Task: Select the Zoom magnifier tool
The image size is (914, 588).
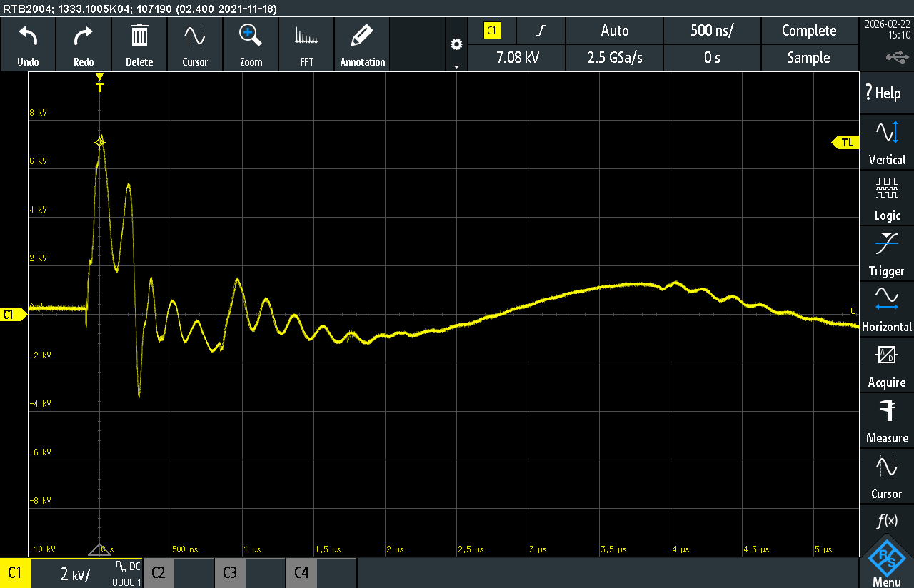Action: [251, 36]
